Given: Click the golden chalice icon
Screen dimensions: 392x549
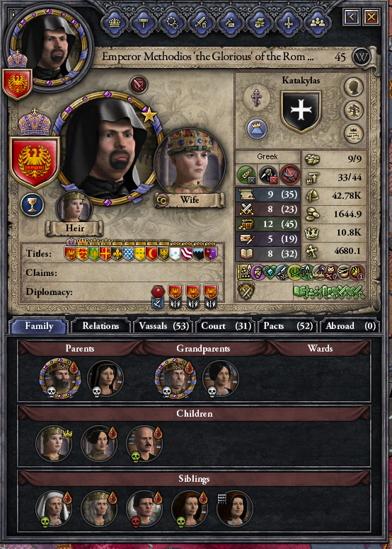Looking at the screenshot, I should click(33, 205).
